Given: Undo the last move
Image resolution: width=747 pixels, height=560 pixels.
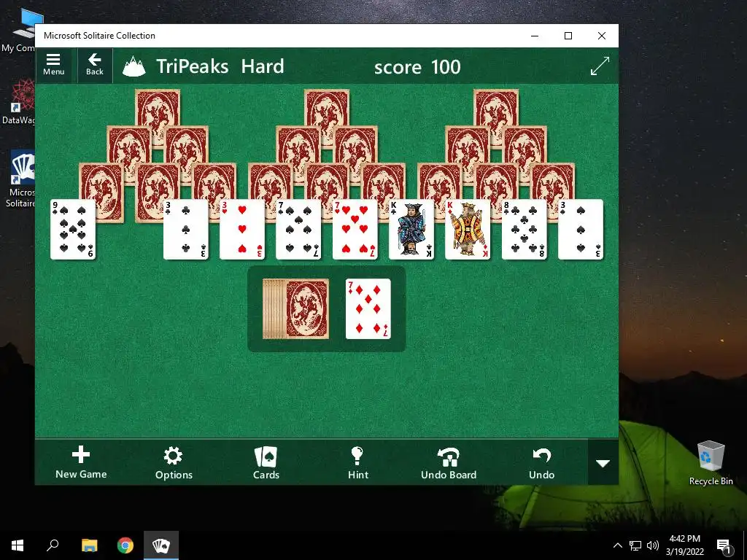Looking at the screenshot, I should pos(542,462).
